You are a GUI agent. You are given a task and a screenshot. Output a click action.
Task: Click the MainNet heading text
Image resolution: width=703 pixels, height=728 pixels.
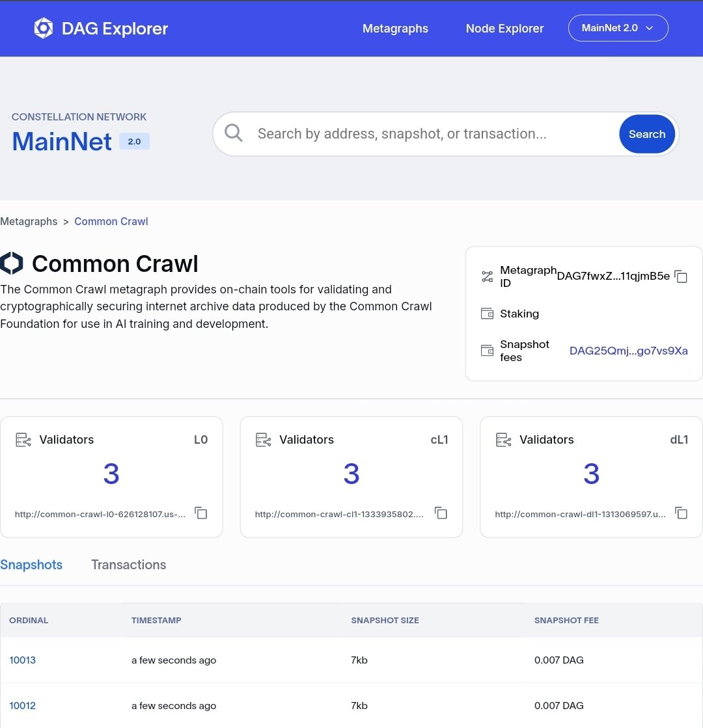pos(61,141)
